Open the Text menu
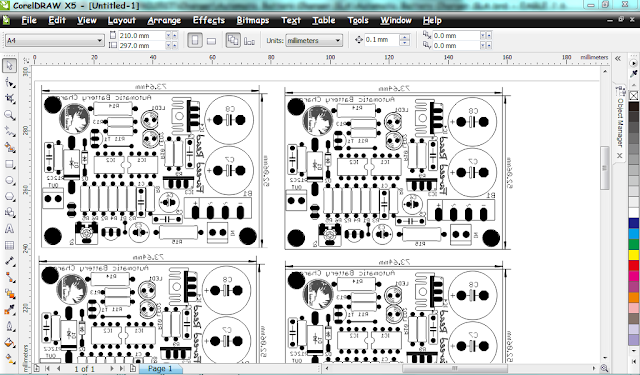This screenshot has height=375, width=640. 291,20
